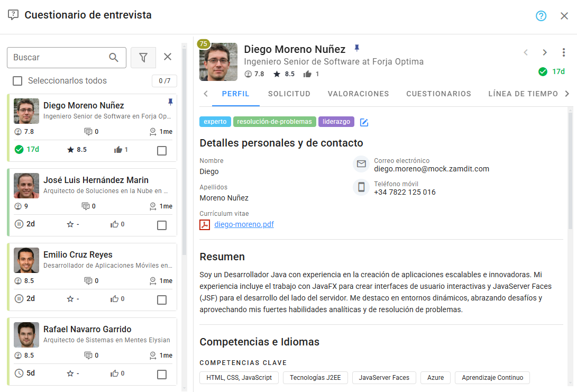The image size is (577, 392).
Task: Open the diego-moreno.pdf file link
Action: (244, 224)
